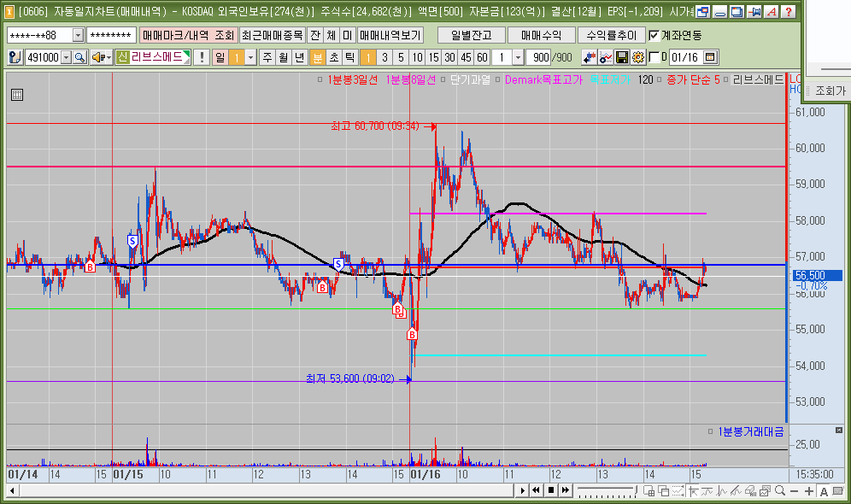Image resolution: width=851 pixels, height=504 pixels.
Task: Click the eraser tool icon below chart
Action: 750,490
